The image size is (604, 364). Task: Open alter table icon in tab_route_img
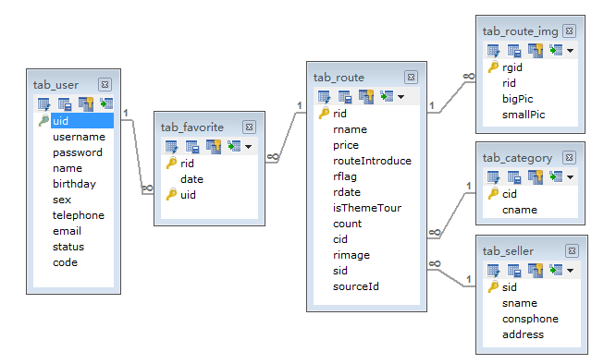coord(493,51)
